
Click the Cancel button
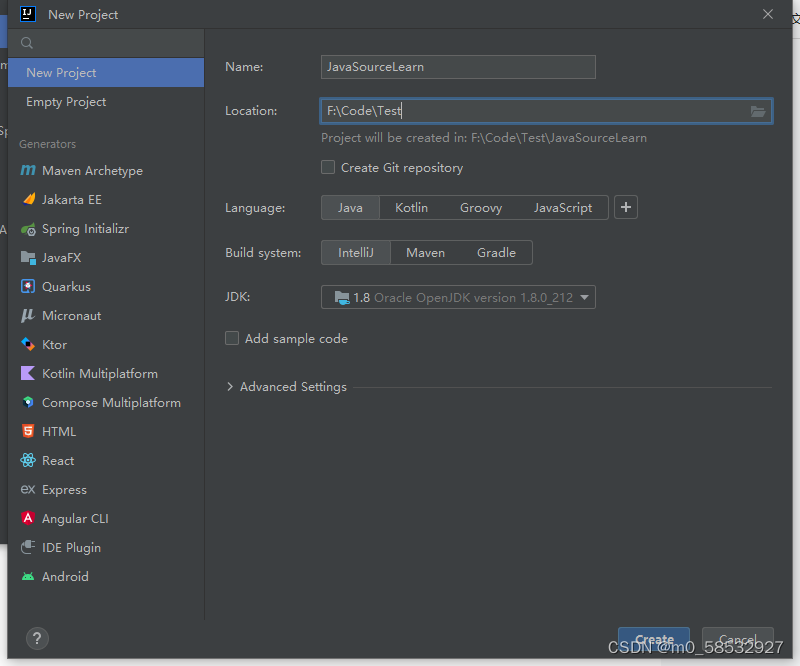[x=737, y=639]
